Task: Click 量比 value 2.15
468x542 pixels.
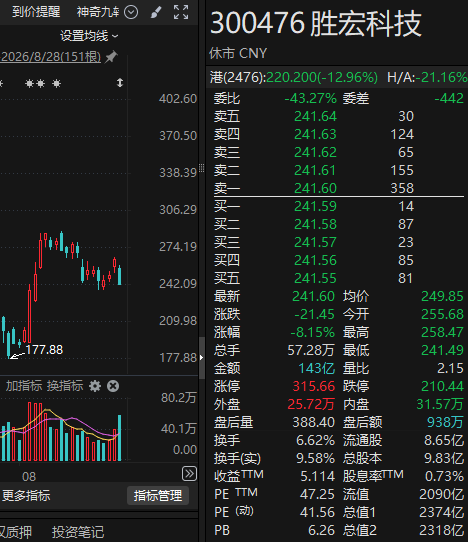Action: (x=450, y=368)
